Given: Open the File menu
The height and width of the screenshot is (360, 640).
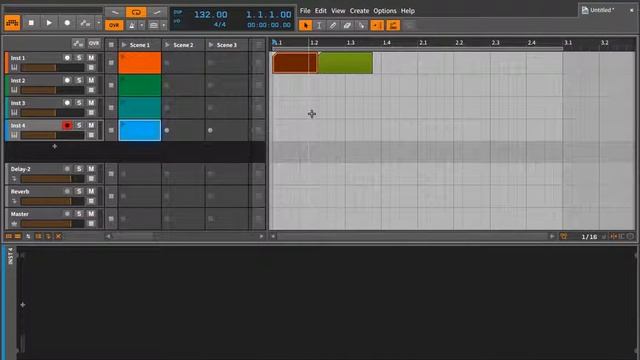Looking at the screenshot, I should click(305, 11).
